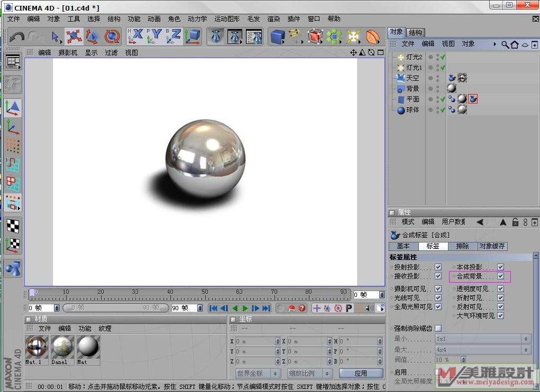Toggle the 全局光照可见 checkbox
The image size is (540, 392).
438,307
